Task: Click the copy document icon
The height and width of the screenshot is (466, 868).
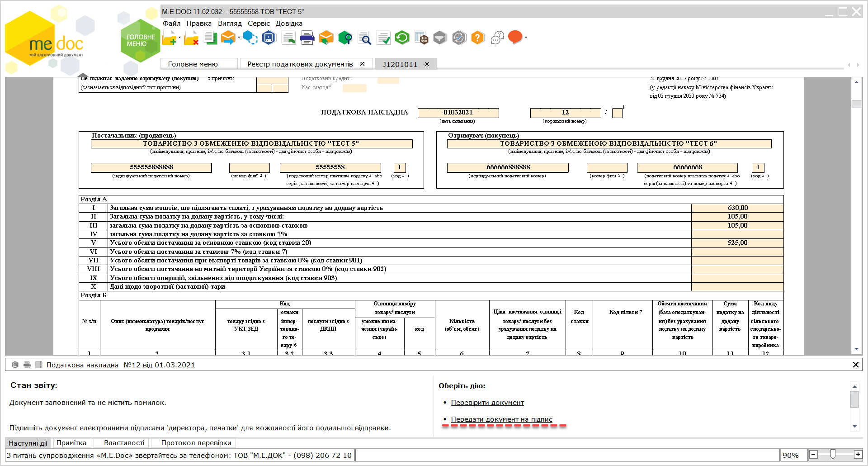Action: (x=211, y=38)
